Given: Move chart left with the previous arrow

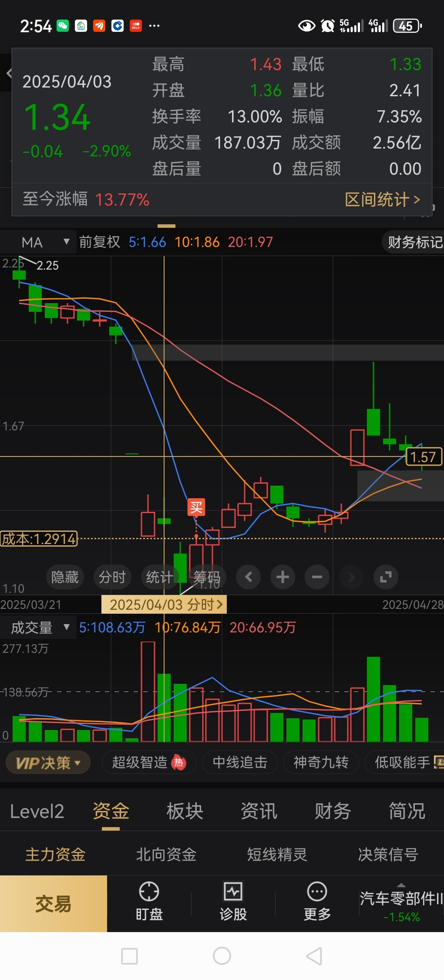Looking at the screenshot, I should coord(248,577).
